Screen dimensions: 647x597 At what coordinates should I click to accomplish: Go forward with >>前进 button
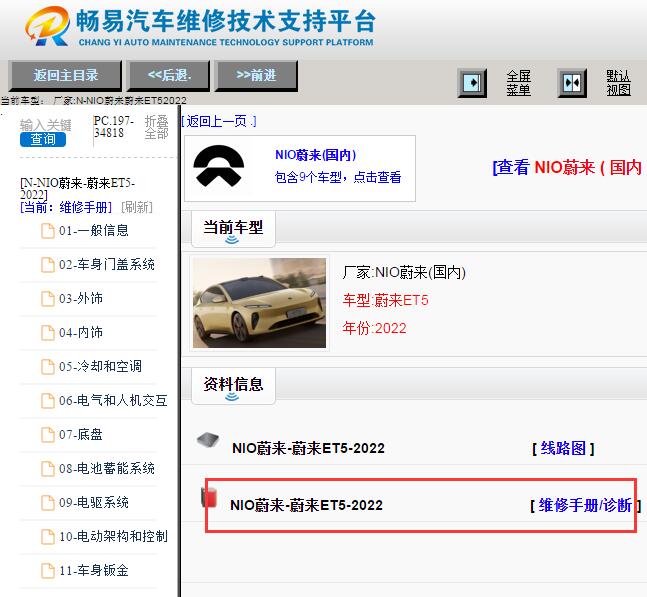[x=256, y=76]
